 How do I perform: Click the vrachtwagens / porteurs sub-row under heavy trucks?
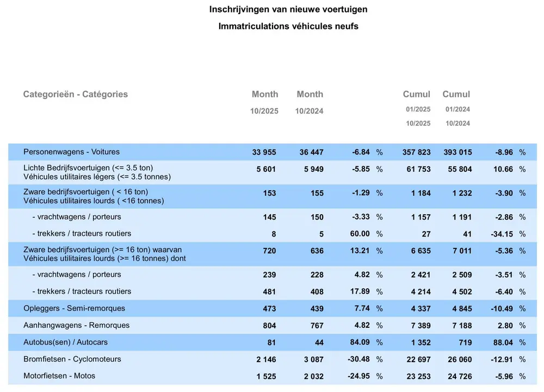(x=79, y=216)
